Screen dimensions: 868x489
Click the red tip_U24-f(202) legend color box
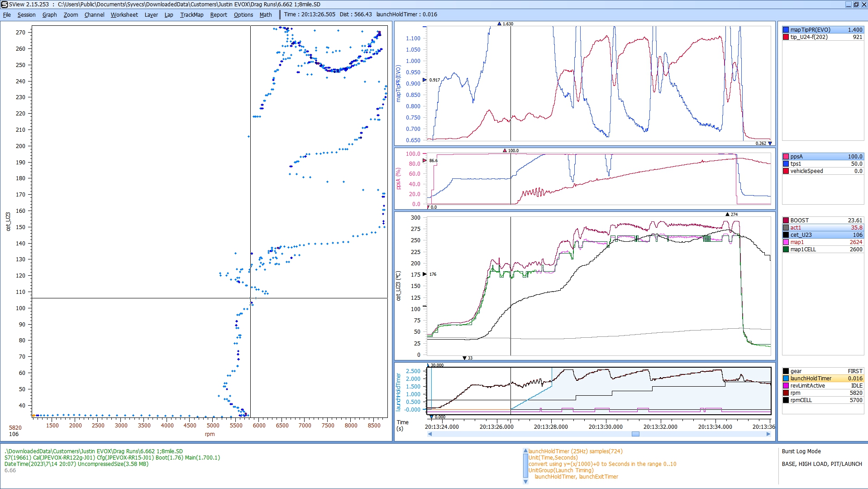pos(786,37)
